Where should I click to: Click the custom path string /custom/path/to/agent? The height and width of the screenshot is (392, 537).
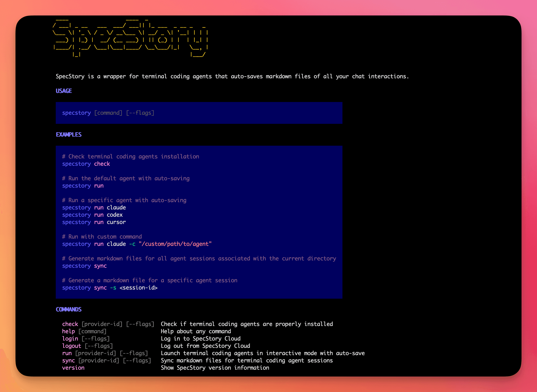pyautogui.click(x=175, y=244)
